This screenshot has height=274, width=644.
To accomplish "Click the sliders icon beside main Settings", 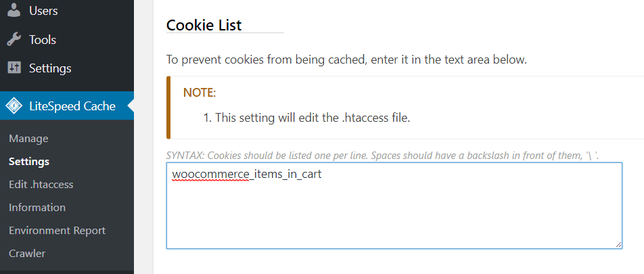I will (14, 68).
